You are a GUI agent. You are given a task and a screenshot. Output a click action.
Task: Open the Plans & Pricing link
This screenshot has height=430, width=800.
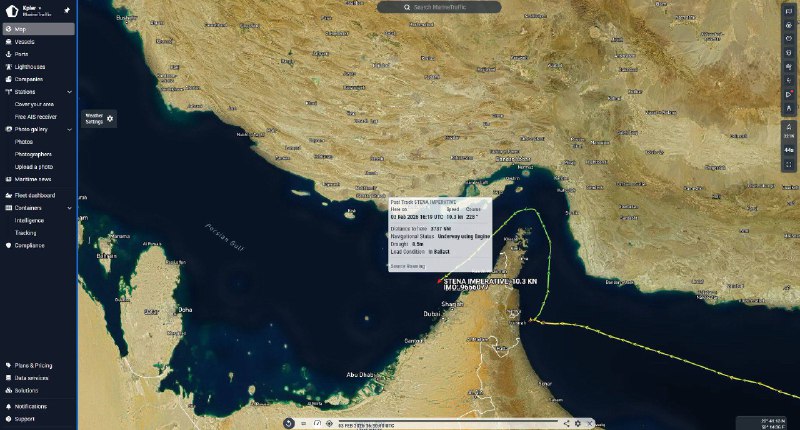click(x=32, y=366)
